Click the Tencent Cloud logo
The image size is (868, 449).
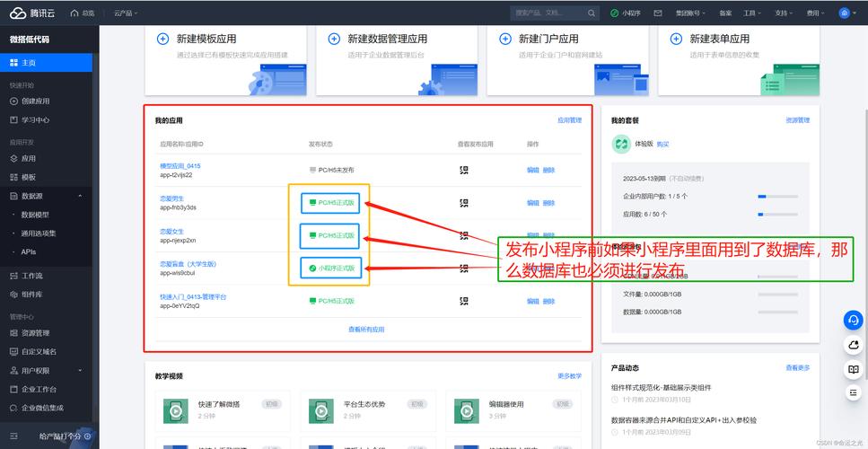tap(31, 13)
